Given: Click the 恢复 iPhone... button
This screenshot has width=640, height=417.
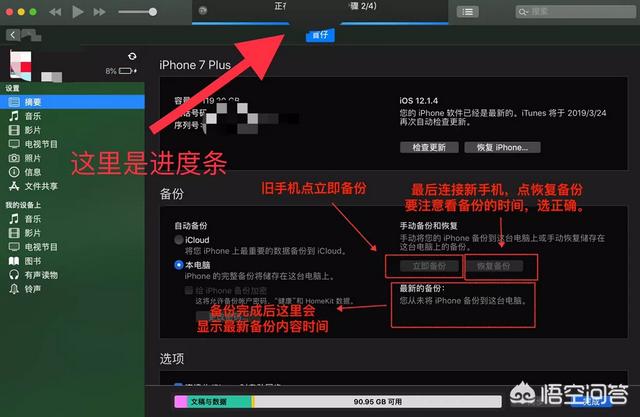Looking at the screenshot, I should point(502,147).
